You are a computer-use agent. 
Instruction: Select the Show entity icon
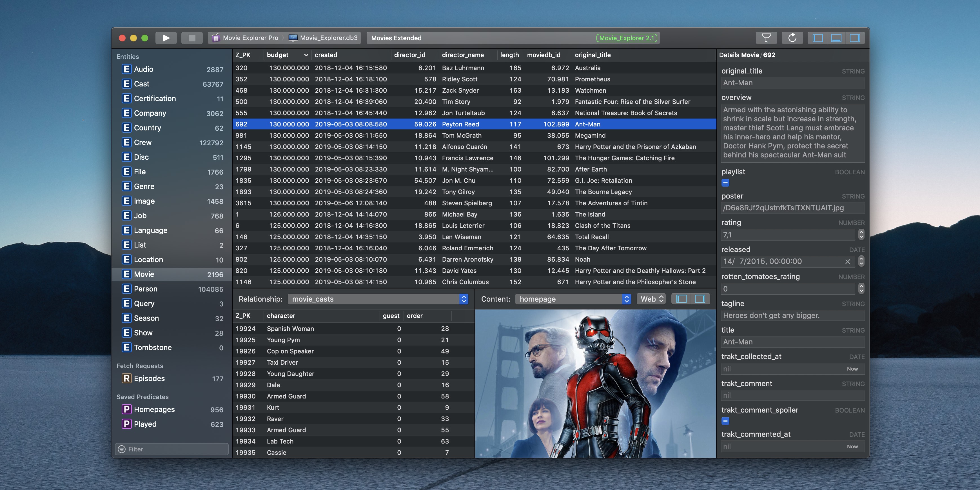[127, 333]
